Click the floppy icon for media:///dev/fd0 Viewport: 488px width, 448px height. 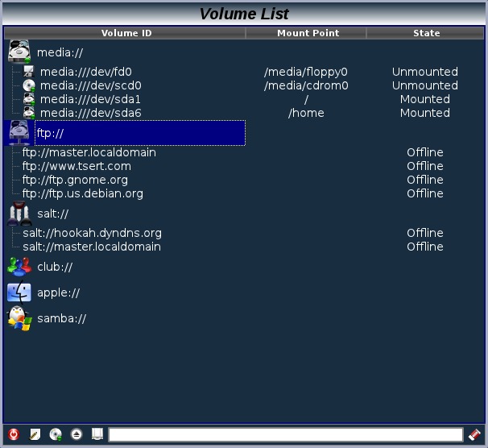(29, 72)
